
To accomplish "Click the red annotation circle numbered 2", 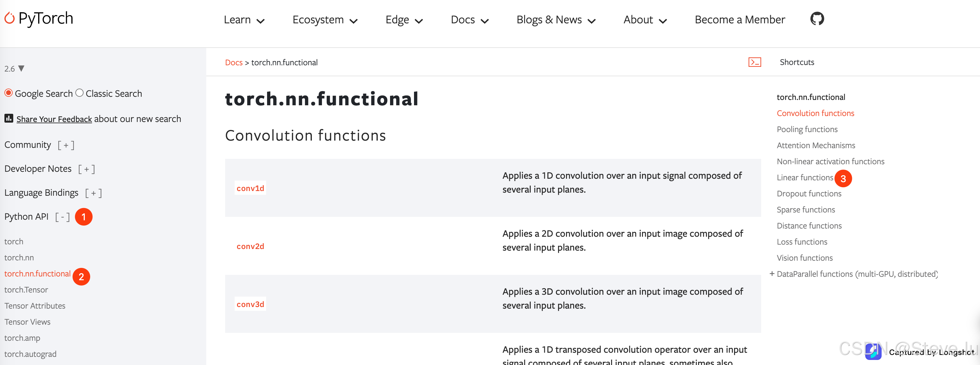I will click(x=81, y=276).
